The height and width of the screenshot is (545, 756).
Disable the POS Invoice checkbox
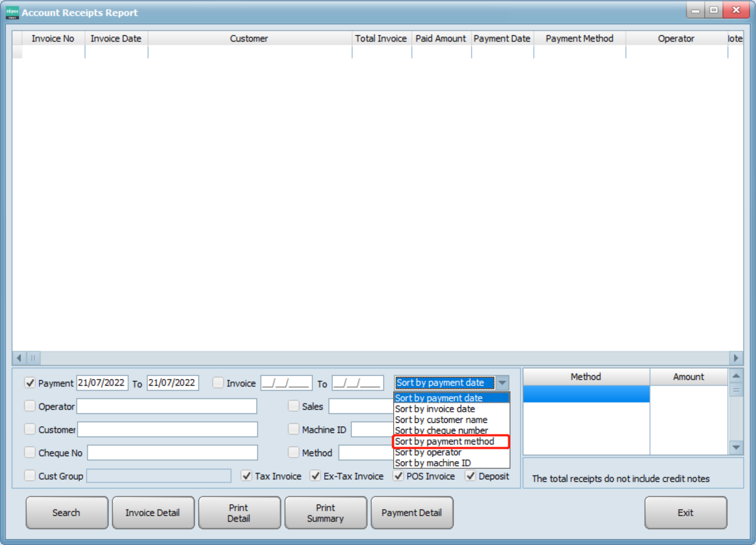click(x=397, y=476)
